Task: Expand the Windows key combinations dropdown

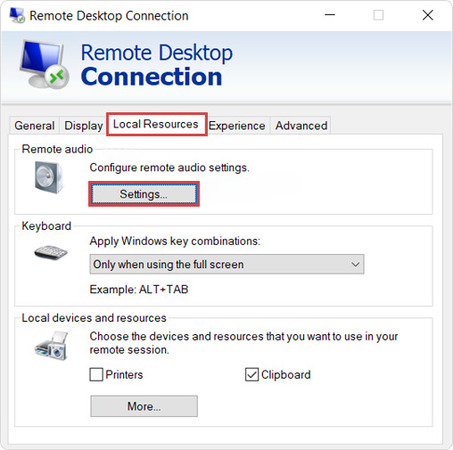Action: [227, 264]
